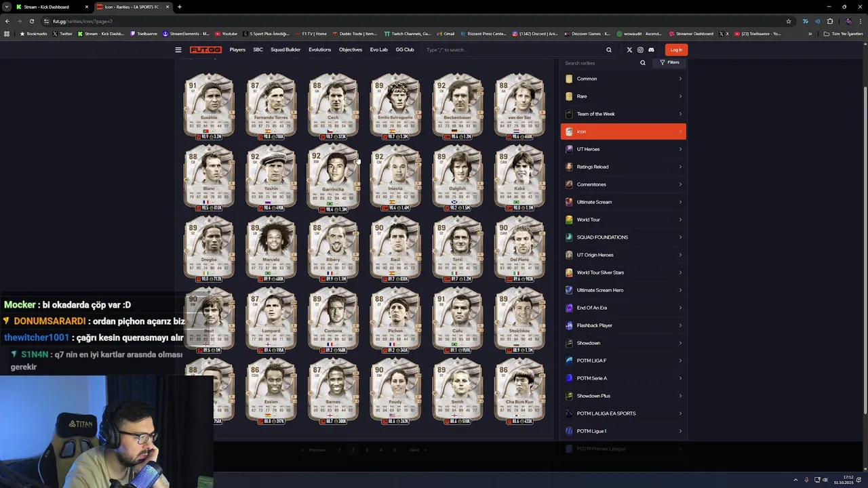Open the Iniesta 92 player card
Screen dimensions: 868x488
[396, 178]
